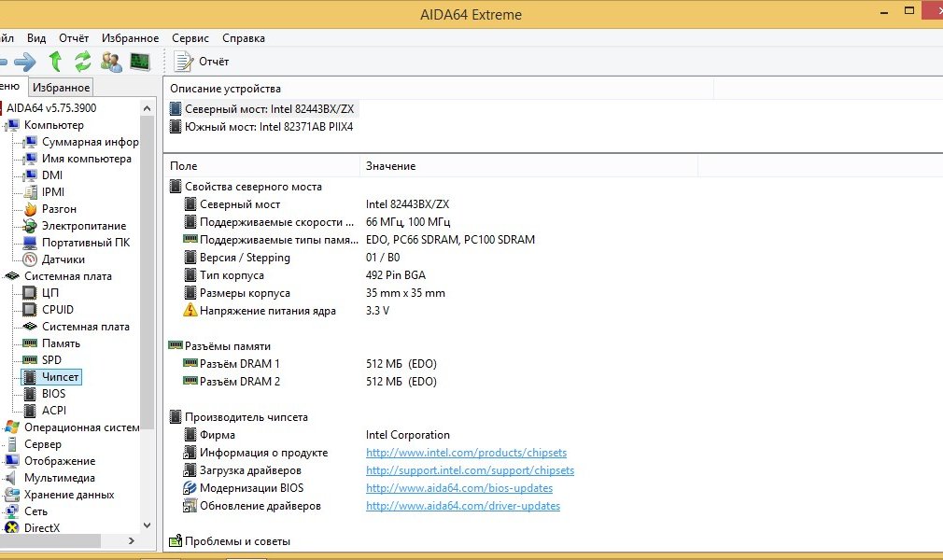Viewport: 943px width, 560px height.
Task: Click the Forward navigation arrow icon
Action: point(24,62)
